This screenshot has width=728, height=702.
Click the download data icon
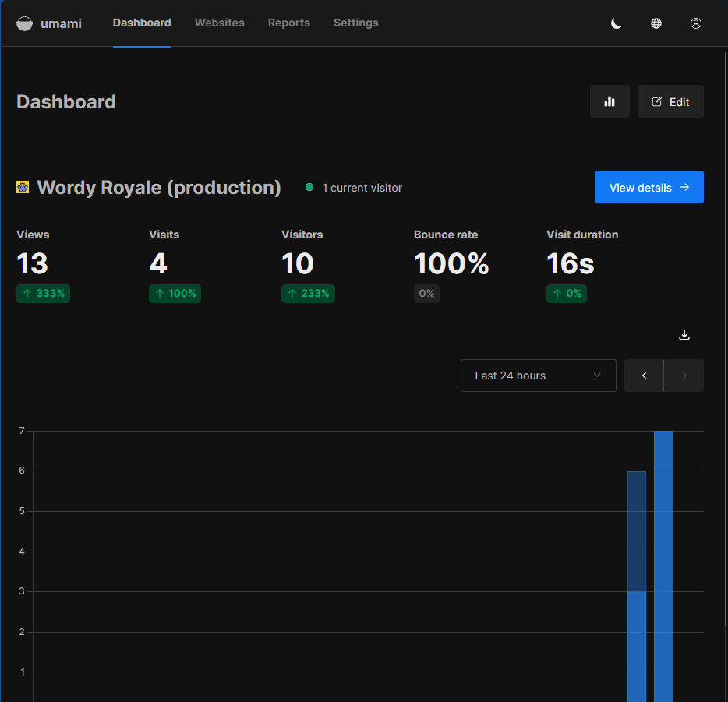click(x=684, y=335)
